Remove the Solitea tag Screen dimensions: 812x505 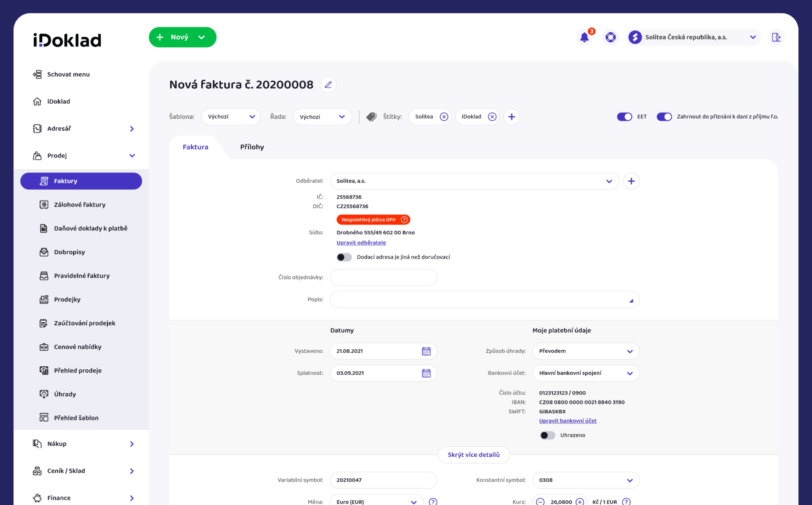click(444, 117)
